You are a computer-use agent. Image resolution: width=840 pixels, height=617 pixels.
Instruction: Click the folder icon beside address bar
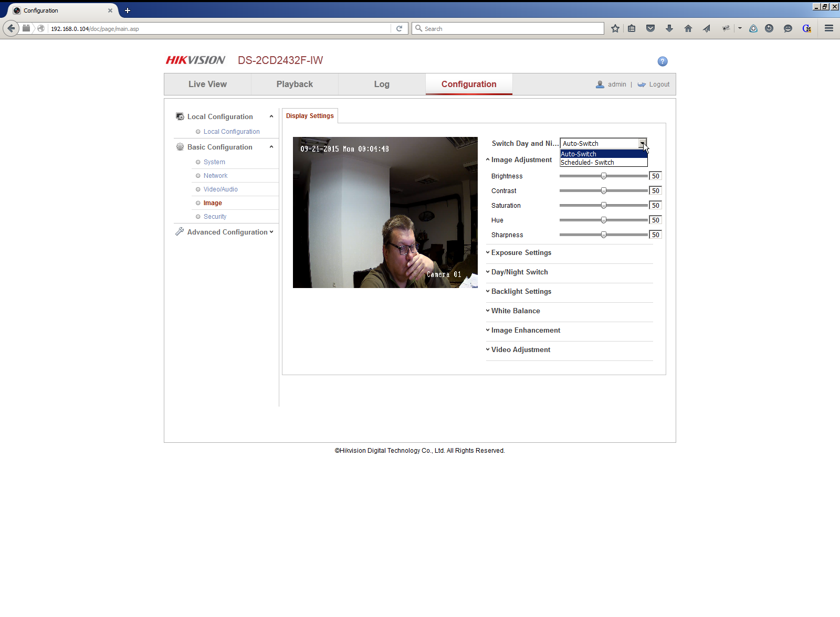(26, 28)
